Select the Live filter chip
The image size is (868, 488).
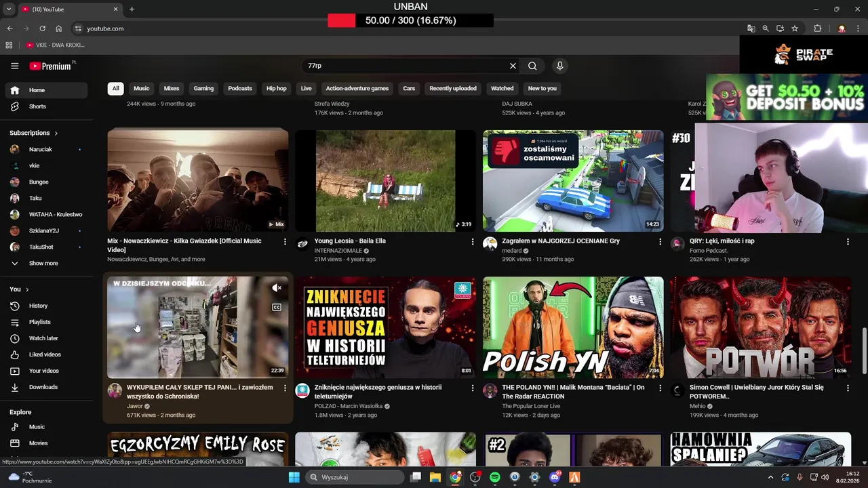click(307, 89)
